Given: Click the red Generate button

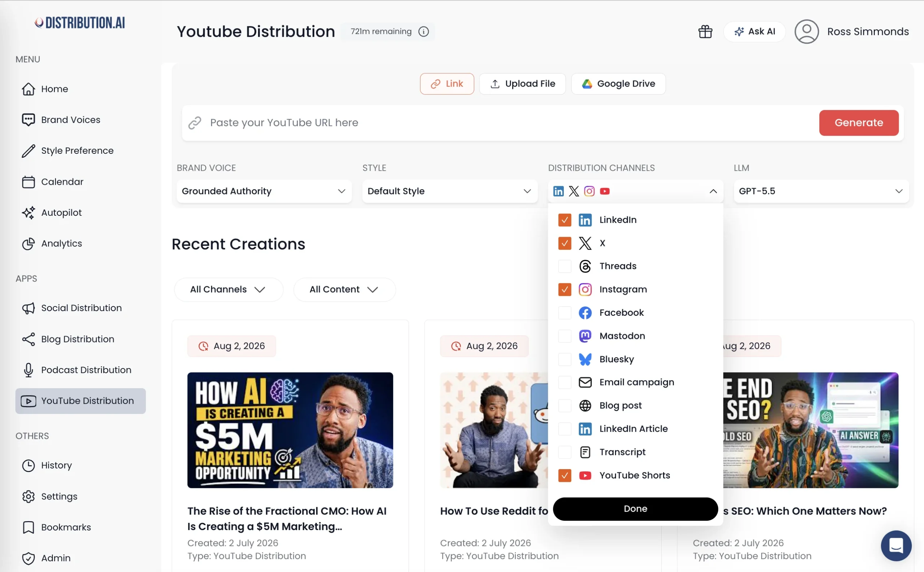Looking at the screenshot, I should 859,123.
